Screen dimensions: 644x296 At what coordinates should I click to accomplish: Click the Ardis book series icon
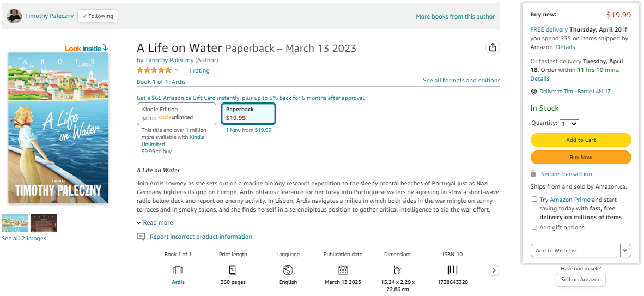(178, 270)
